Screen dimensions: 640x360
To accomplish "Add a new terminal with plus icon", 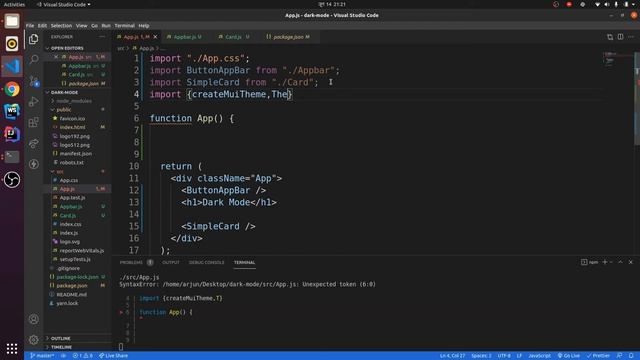I will (x=605, y=262).
